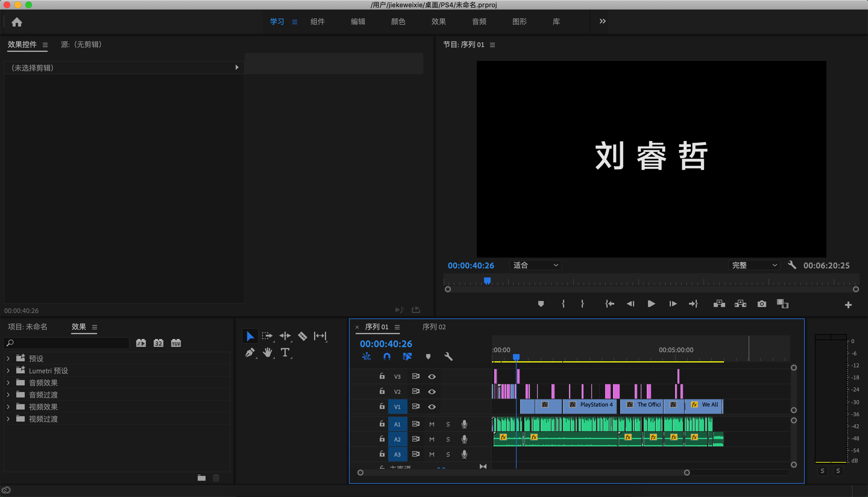The width and height of the screenshot is (868, 497).
Task: Show more workspaces chevron
Action: tap(603, 21)
